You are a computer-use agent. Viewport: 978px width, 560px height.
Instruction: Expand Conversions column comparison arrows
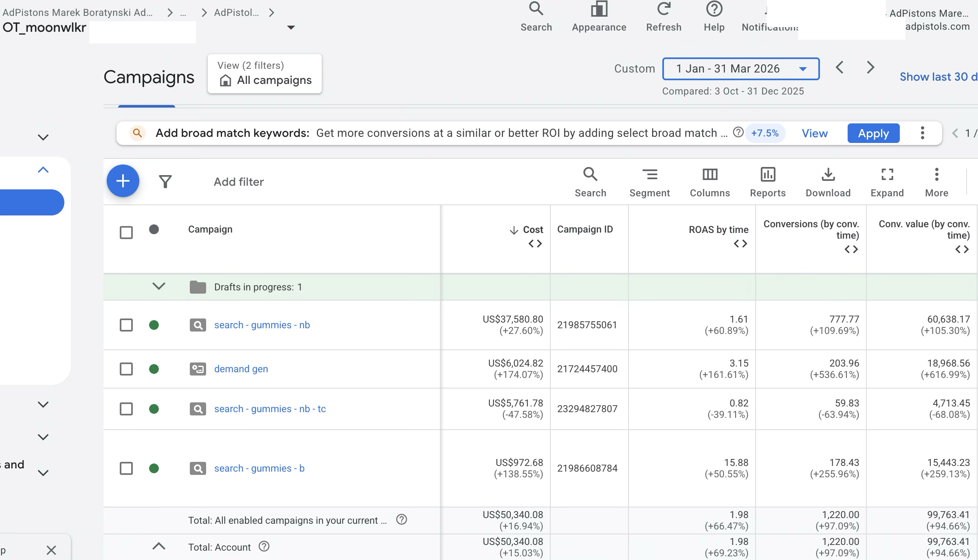851,249
